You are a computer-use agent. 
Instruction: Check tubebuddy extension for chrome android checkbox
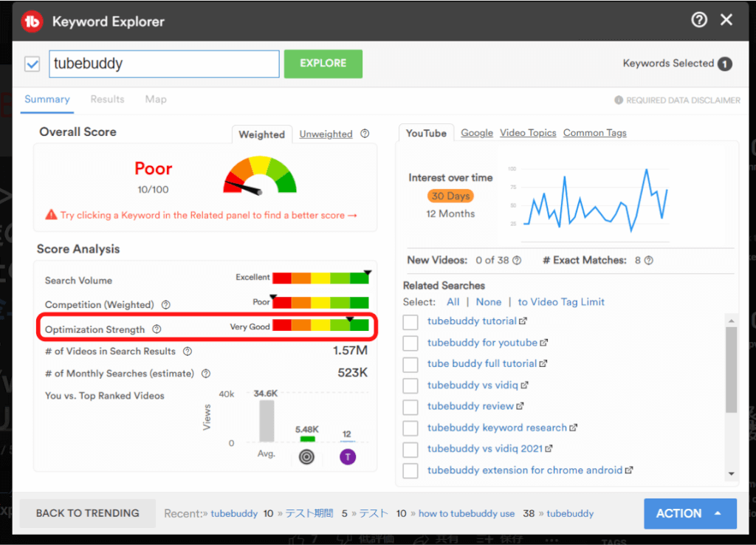[x=410, y=470]
